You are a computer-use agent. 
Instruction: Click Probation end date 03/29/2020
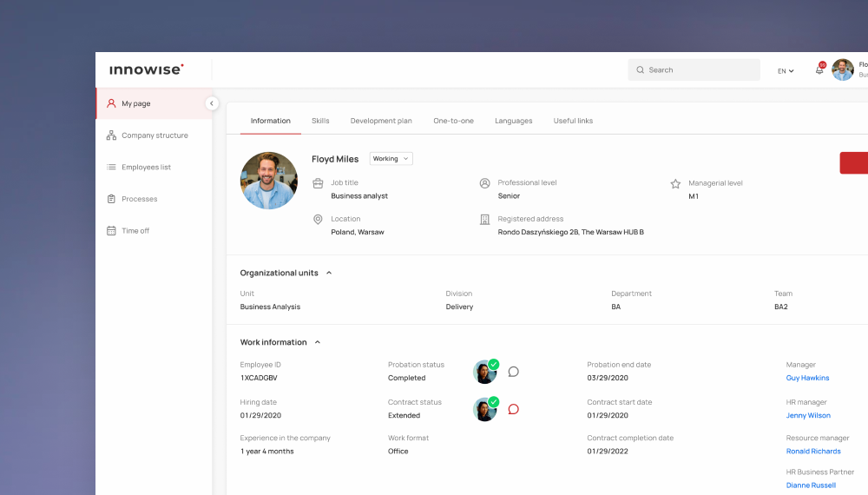[608, 378]
